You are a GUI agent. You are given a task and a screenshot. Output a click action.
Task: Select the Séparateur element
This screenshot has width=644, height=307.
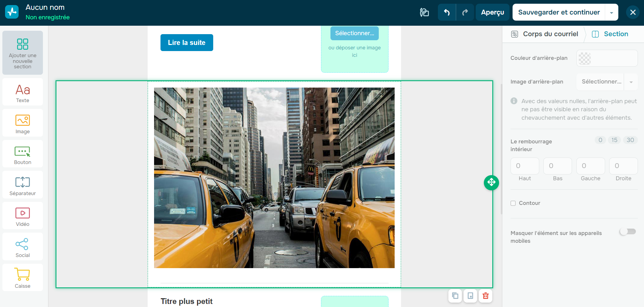coord(23,185)
